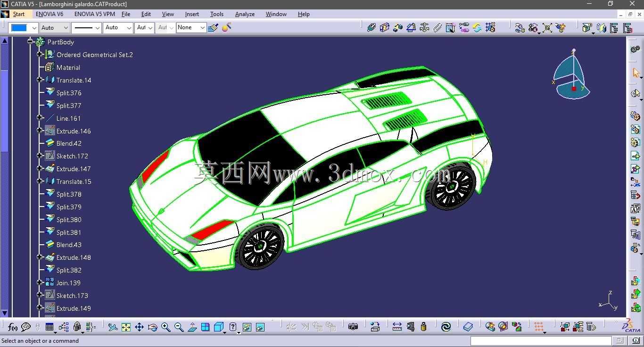Expand the Join.139 tree node
The height and width of the screenshot is (347, 644).
coord(40,283)
